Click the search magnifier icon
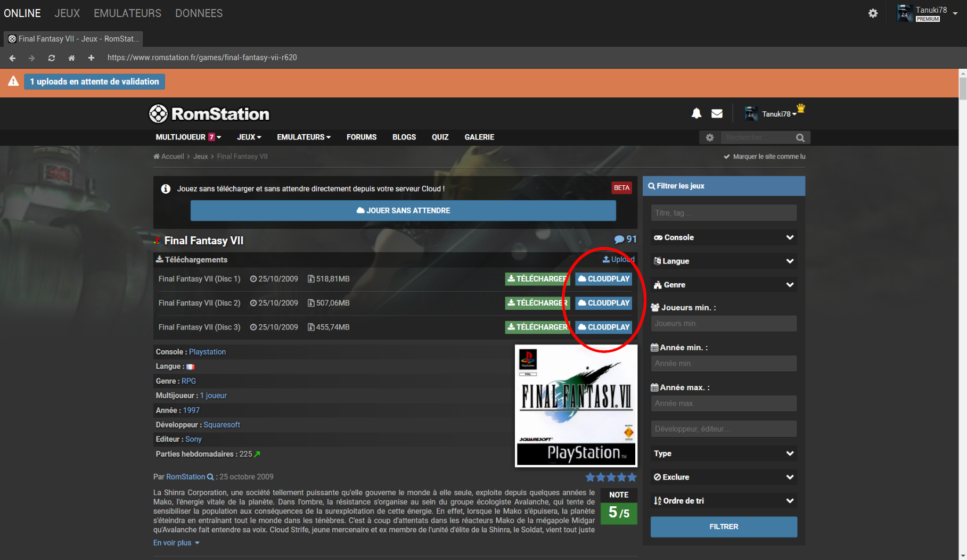 click(800, 138)
